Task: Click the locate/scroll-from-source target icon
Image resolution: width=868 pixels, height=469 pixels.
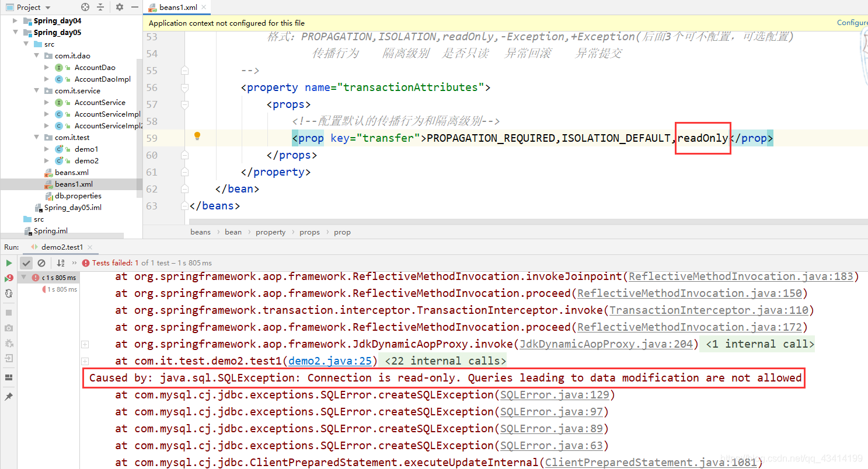Action: 85,7
